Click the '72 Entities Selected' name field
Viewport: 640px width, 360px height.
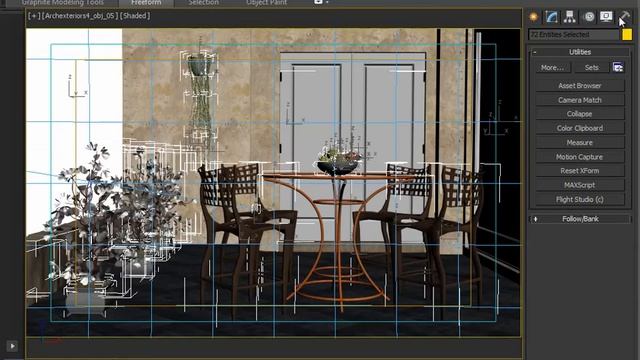(574, 35)
